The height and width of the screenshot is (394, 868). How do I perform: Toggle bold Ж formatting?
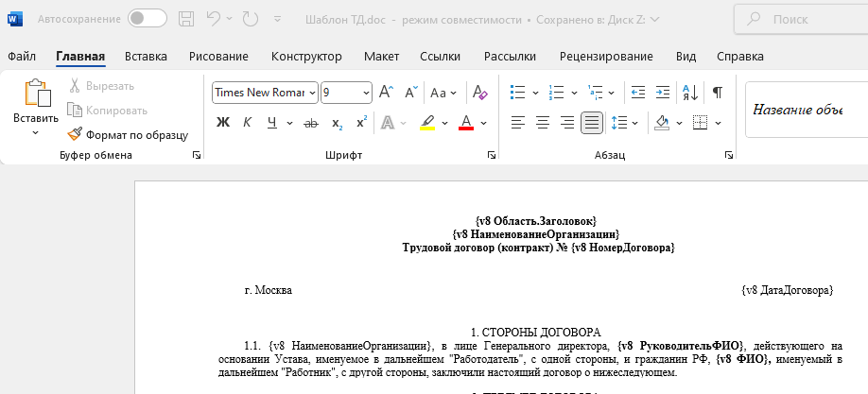coord(222,123)
